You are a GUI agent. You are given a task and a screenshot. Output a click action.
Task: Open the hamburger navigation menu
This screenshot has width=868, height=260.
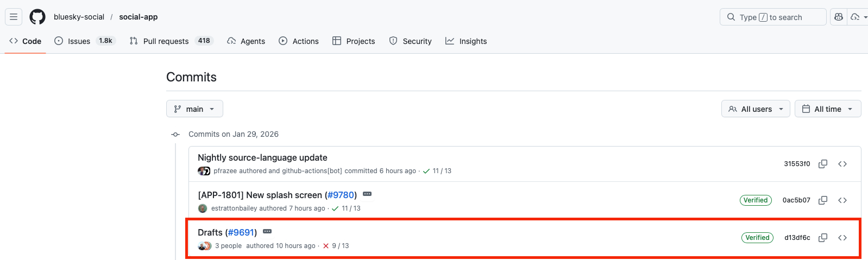click(14, 17)
